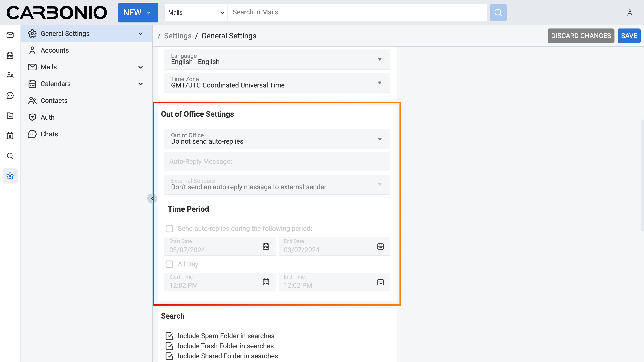Check Send auto-replies during the following period

pos(169,229)
